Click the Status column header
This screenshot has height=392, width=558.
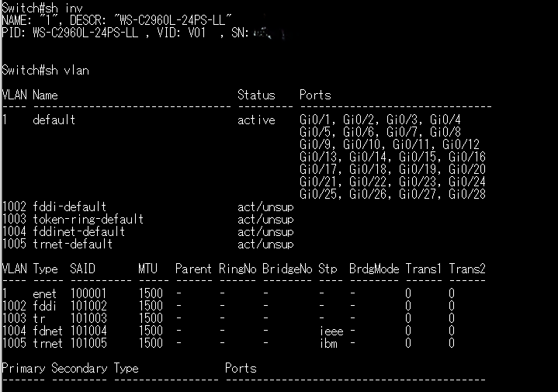pos(256,95)
